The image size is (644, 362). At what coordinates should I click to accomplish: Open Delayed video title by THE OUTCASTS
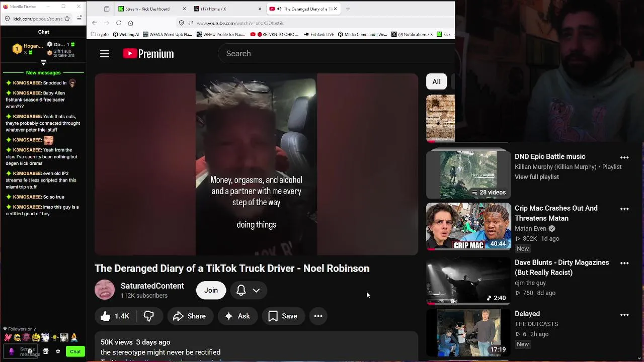pos(527,314)
